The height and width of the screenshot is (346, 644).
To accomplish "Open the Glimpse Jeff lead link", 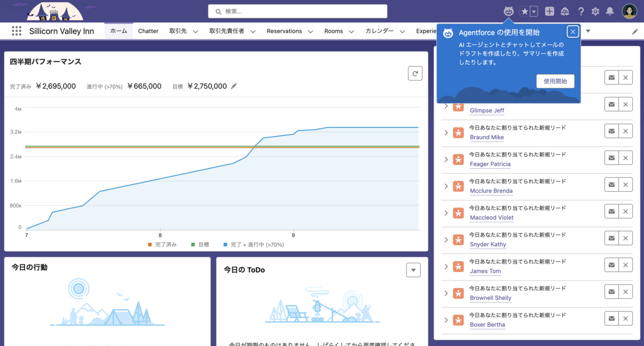I will click(487, 111).
